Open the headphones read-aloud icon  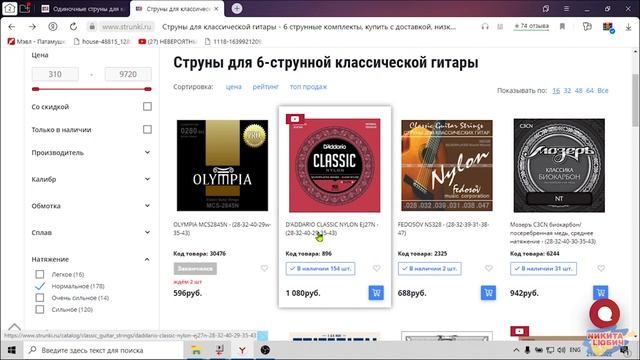coord(485,27)
